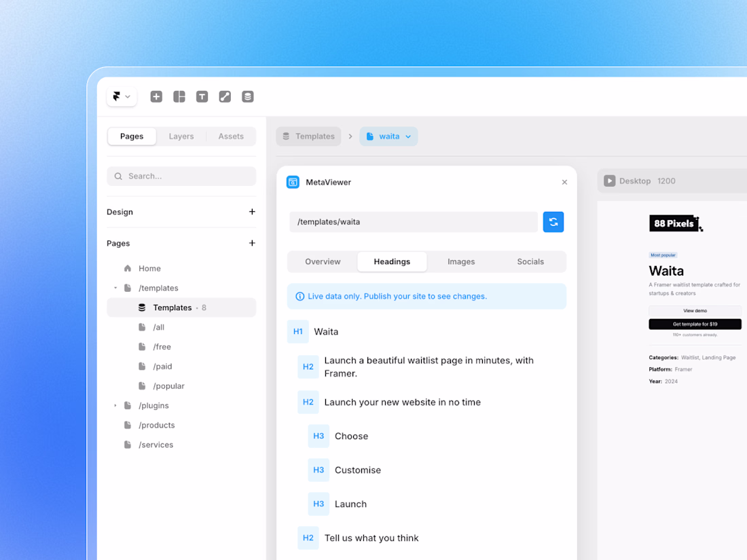Click the /products page file icon
The width and height of the screenshot is (747, 560).
(128, 425)
